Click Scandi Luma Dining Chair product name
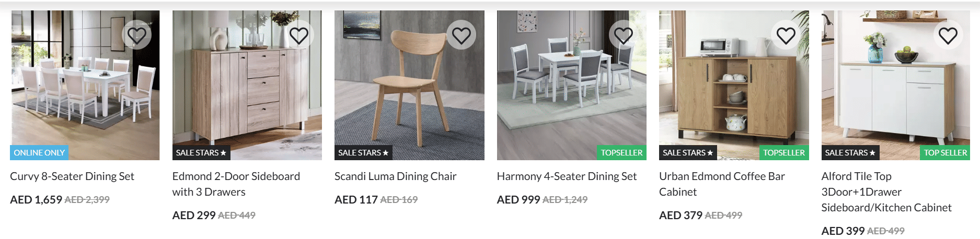Image resolution: width=980 pixels, height=239 pixels. pyautogui.click(x=396, y=176)
